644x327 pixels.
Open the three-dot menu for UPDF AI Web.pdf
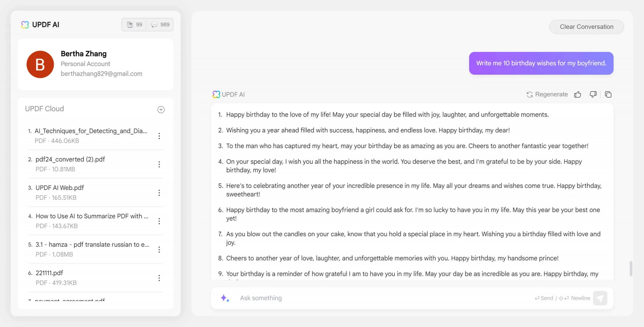(x=159, y=193)
